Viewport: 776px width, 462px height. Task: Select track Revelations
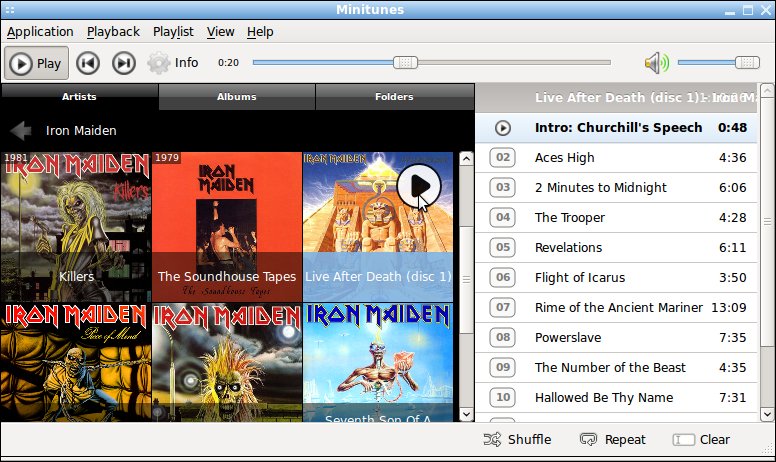click(616, 247)
